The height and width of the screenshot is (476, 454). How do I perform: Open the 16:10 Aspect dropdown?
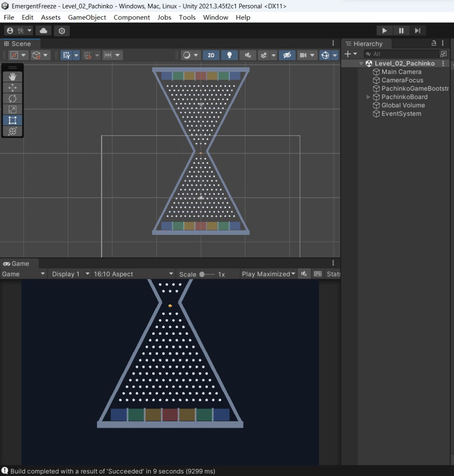133,274
